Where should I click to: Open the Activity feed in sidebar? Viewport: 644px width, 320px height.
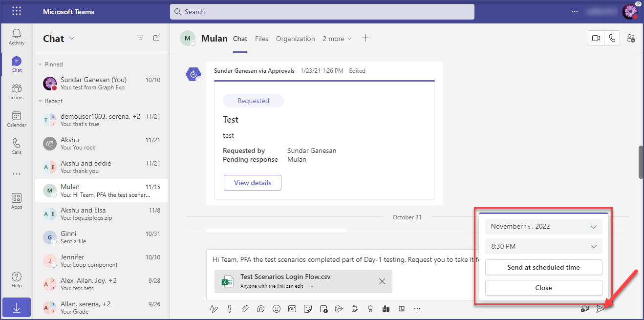17,37
